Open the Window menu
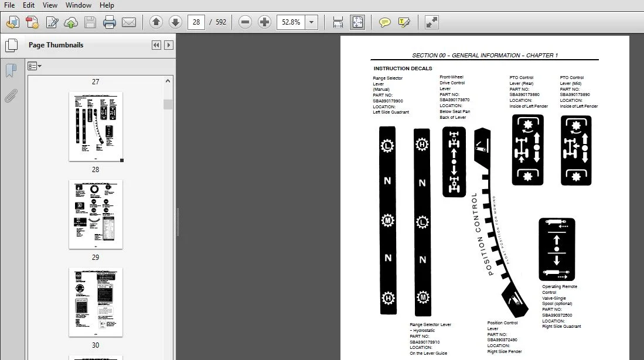This screenshot has height=360, width=644. [x=78, y=5]
